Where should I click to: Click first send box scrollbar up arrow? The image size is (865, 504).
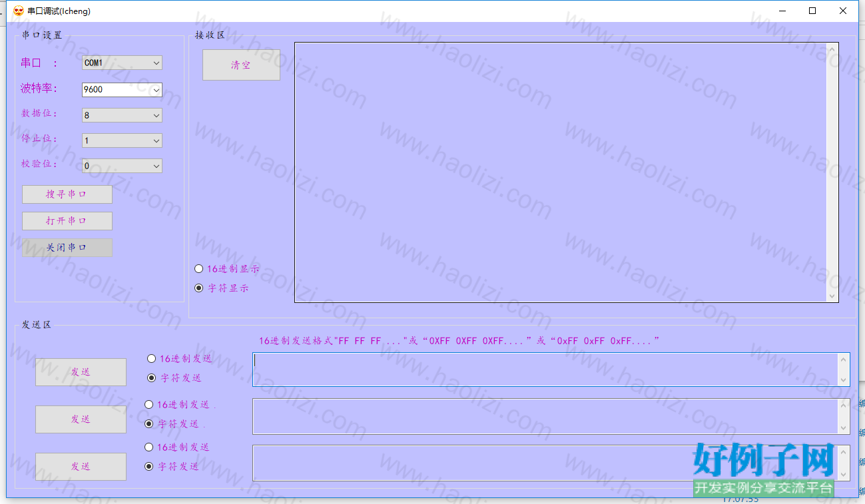click(844, 360)
